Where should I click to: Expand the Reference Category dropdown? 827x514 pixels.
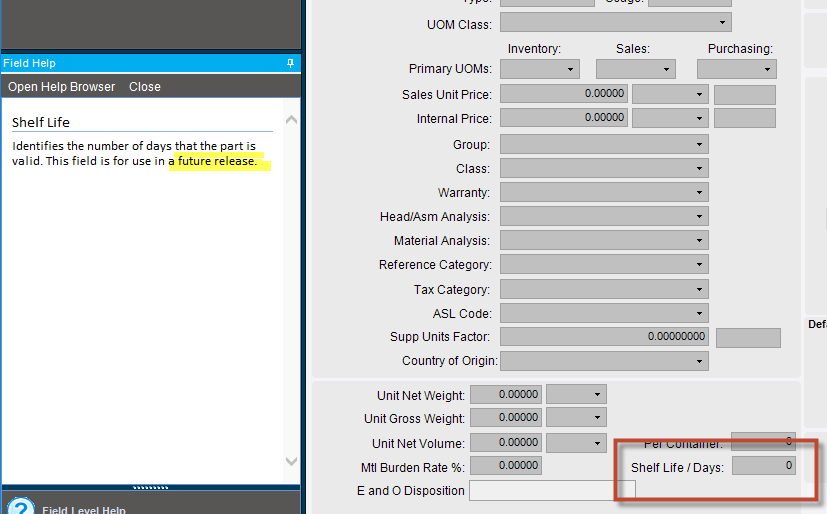pyautogui.click(x=699, y=264)
